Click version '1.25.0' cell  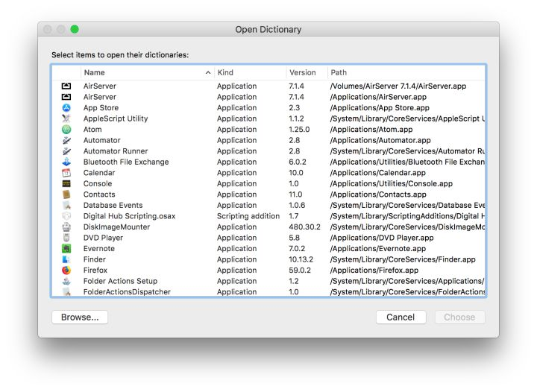click(299, 130)
